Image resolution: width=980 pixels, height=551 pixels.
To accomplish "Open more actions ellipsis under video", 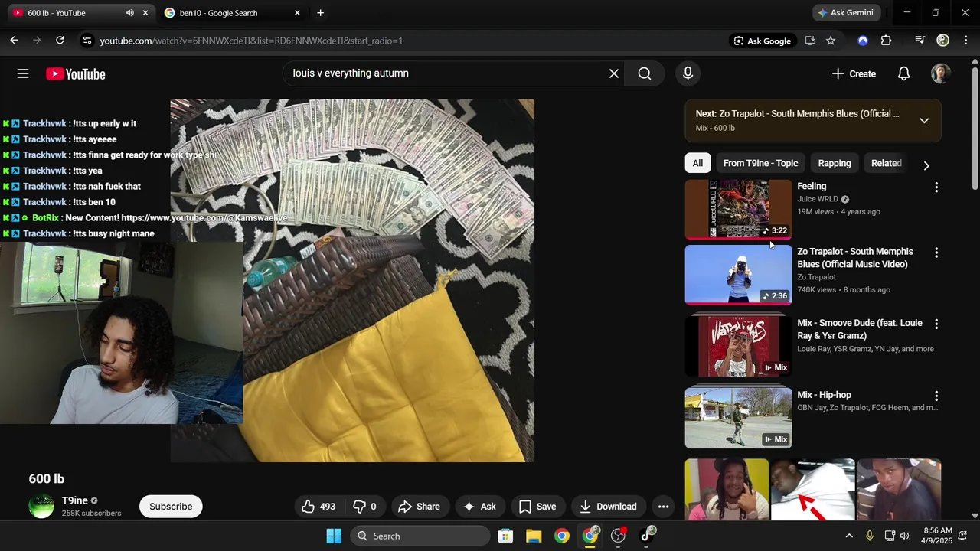I will coord(663,507).
